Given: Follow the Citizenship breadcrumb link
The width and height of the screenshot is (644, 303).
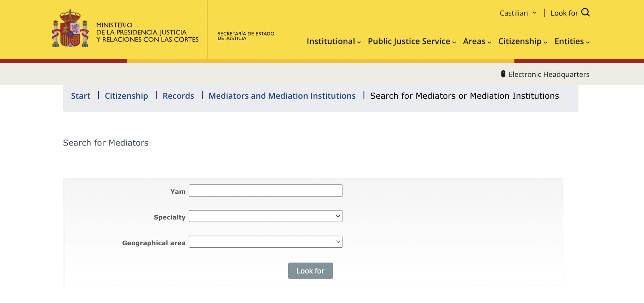Looking at the screenshot, I should 126,96.
